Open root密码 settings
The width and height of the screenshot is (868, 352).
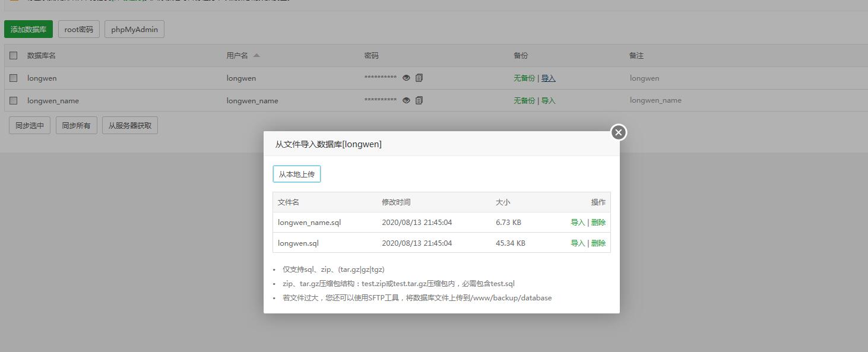point(79,29)
